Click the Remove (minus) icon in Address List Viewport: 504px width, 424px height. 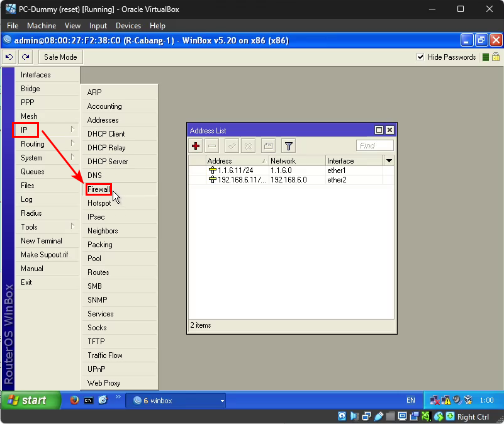[x=212, y=146]
